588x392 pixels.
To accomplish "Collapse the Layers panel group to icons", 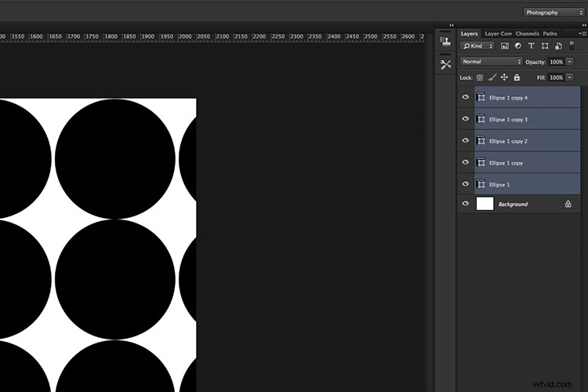I will coord(584,25).
